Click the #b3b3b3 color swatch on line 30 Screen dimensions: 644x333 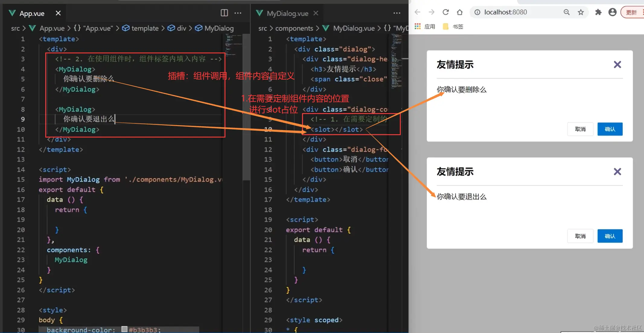click(124, 329)
